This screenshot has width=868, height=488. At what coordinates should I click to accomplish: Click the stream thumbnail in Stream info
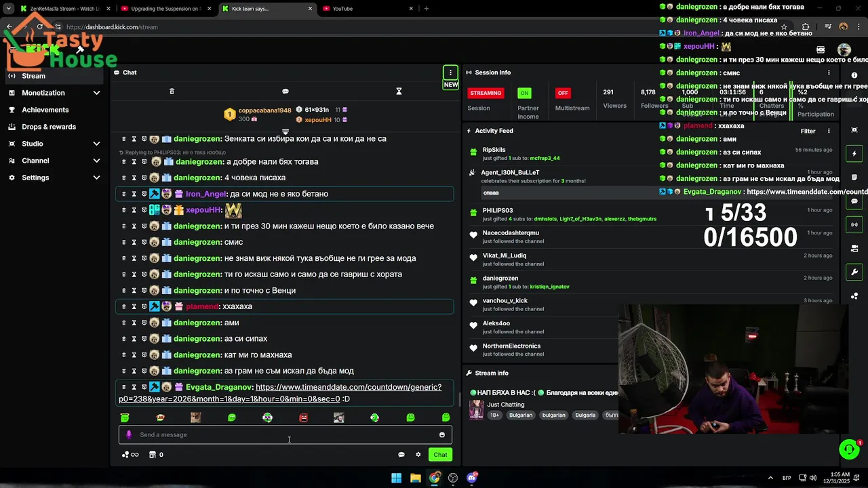pyautogui.click(x=476, y=409)
